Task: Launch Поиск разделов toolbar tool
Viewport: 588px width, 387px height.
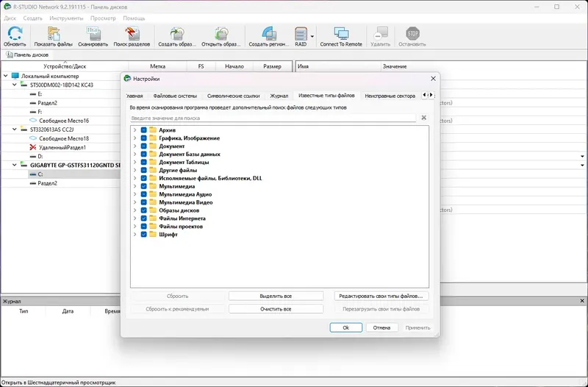Action: 132,36
